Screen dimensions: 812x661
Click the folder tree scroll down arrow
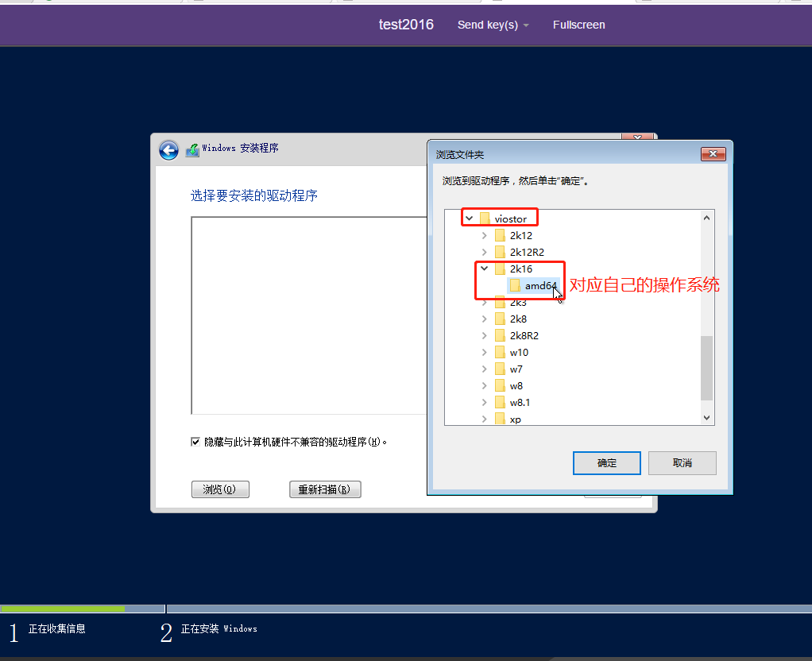click(x=707, y=418)
